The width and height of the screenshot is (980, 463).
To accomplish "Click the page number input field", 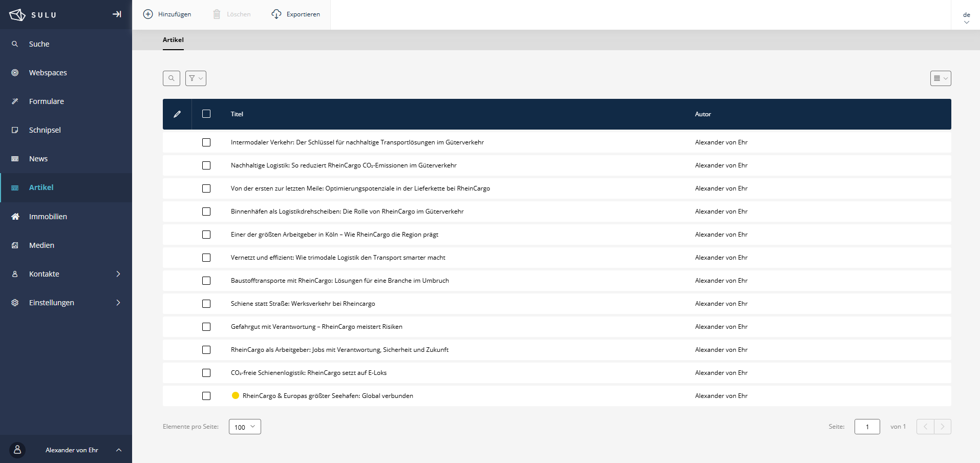I will (x=867, y=427).
